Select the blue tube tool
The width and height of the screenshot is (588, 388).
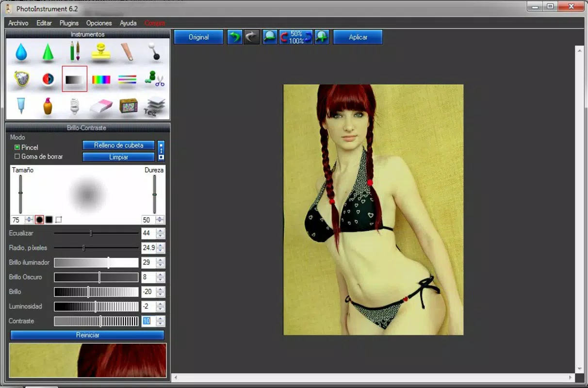click(21, 105)
